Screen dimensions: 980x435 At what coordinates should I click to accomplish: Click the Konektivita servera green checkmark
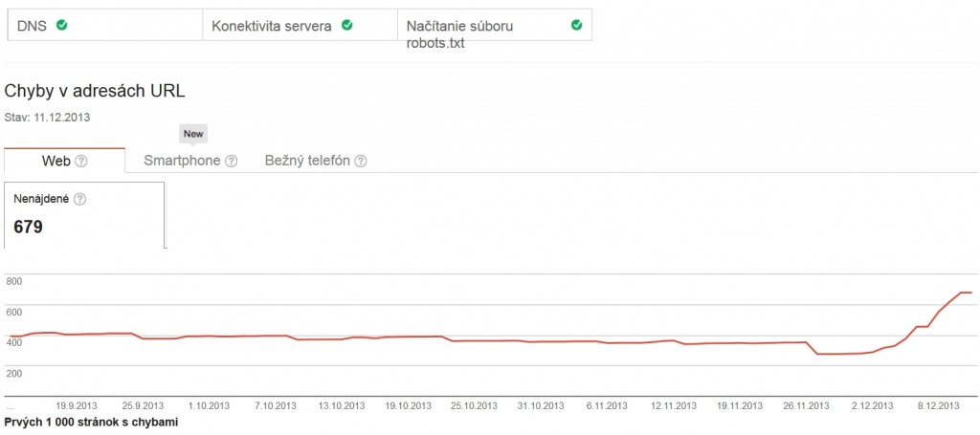tap(346, 26)
